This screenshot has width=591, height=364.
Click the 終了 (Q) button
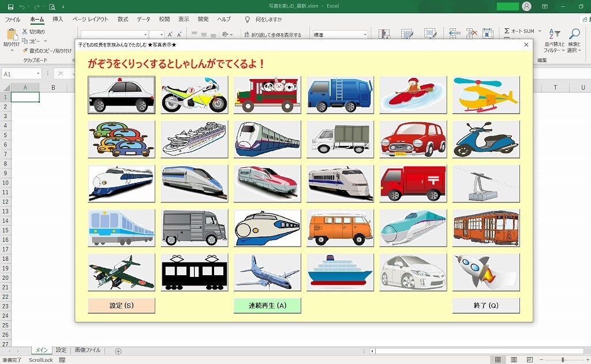click(486, 306)
